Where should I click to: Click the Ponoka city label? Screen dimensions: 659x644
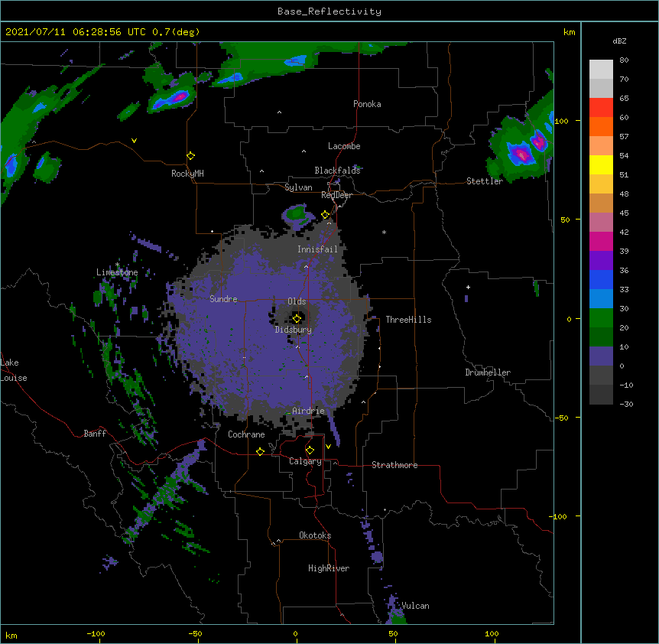[367, 104]
